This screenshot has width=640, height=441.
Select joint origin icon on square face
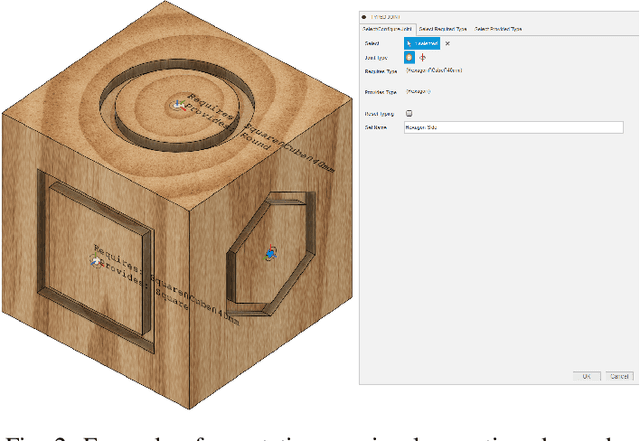point(95,261)
